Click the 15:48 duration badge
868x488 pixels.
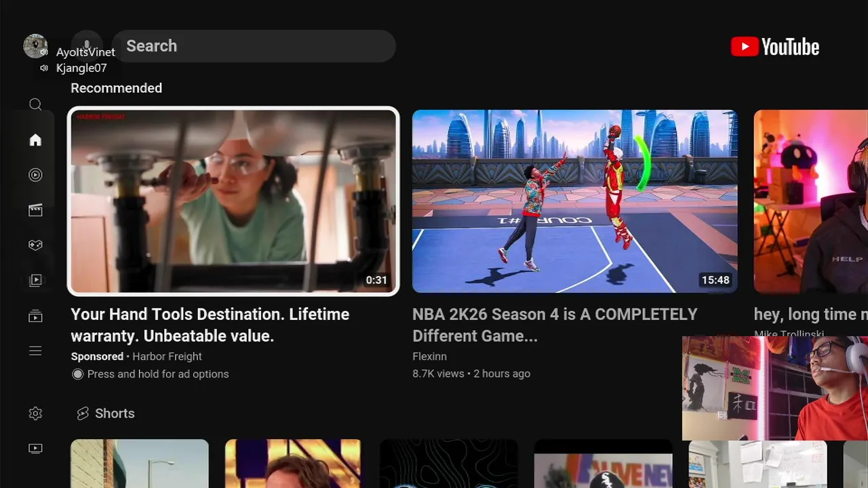point(715,280)
